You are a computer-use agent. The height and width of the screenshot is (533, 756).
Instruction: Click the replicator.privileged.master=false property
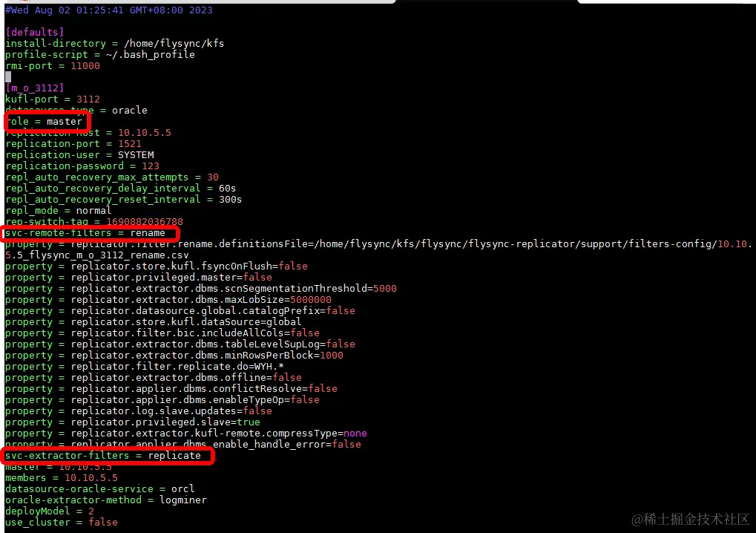click(139, 278)
